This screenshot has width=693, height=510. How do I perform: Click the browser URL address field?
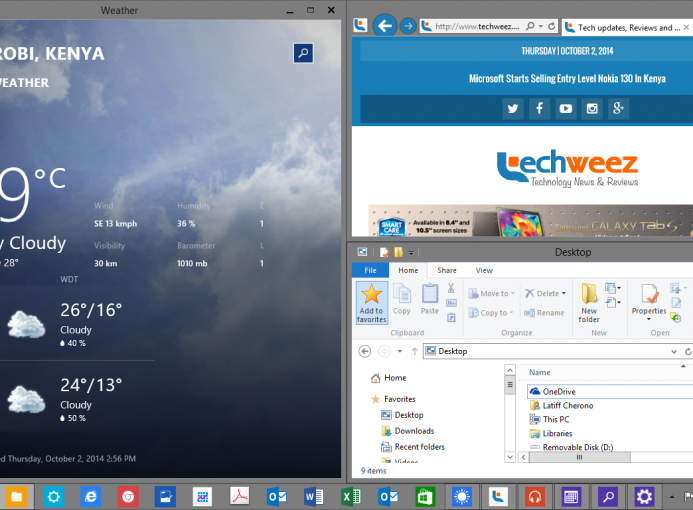(x=476, y=26)
